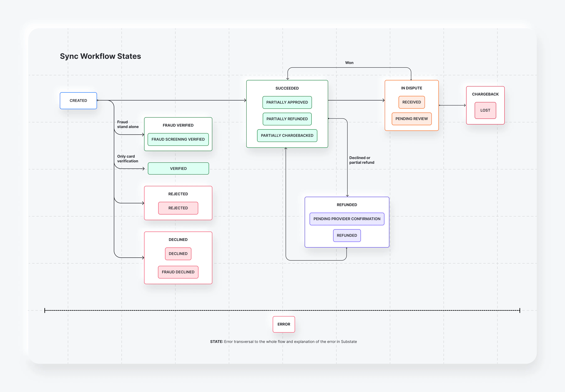Select the PARTIALLY APPROVED substate

(287, 102)
